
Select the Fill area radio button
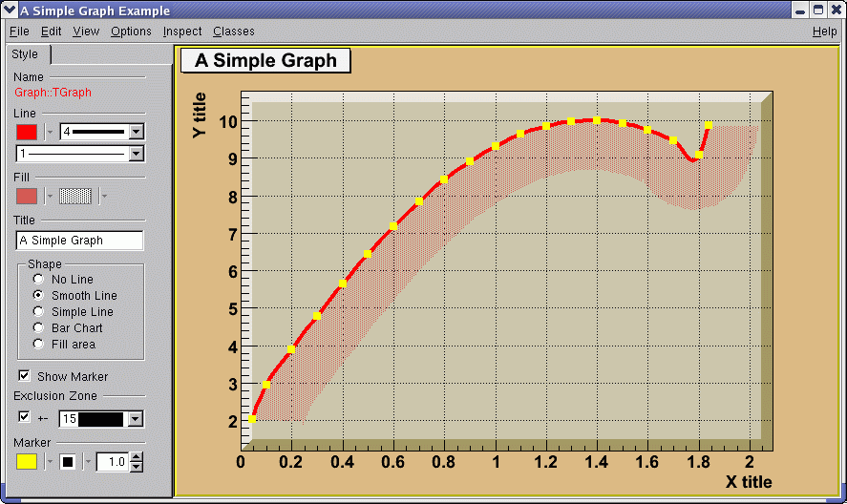(38, 344)
